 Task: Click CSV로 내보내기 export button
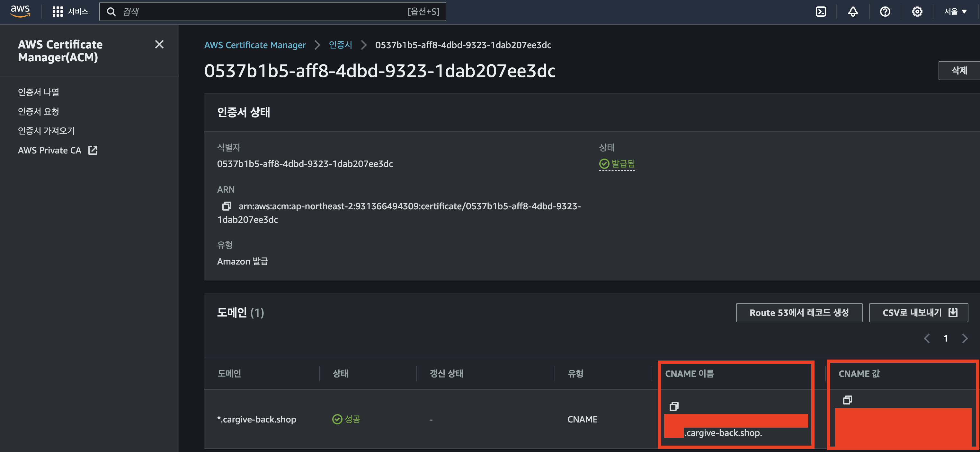point(918,312)
